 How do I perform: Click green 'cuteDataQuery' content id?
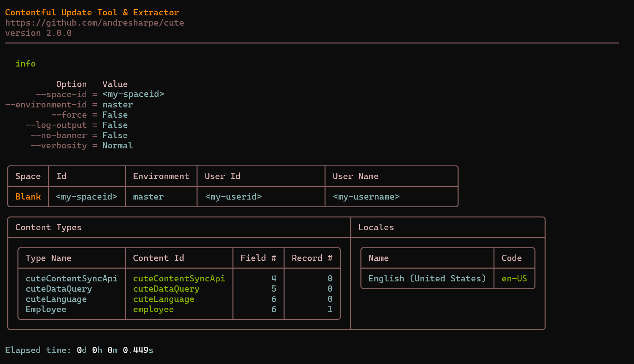[x=166, y=289]
